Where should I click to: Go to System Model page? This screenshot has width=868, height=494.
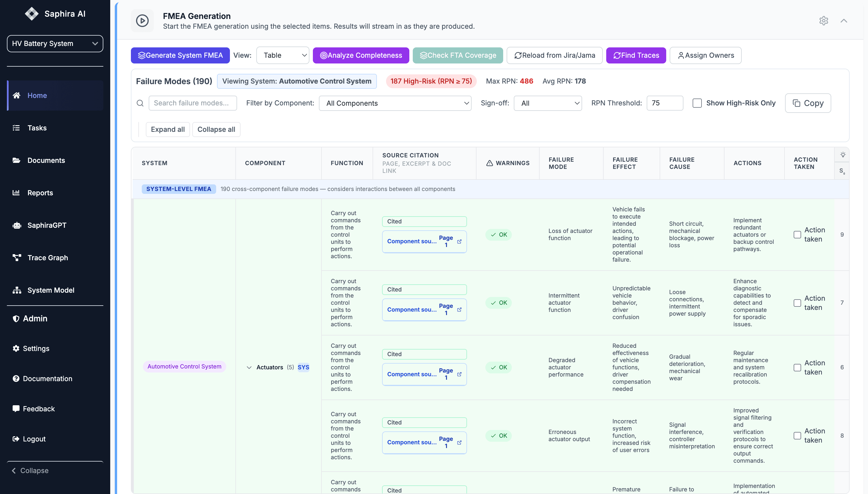click(x=51, y=290)
